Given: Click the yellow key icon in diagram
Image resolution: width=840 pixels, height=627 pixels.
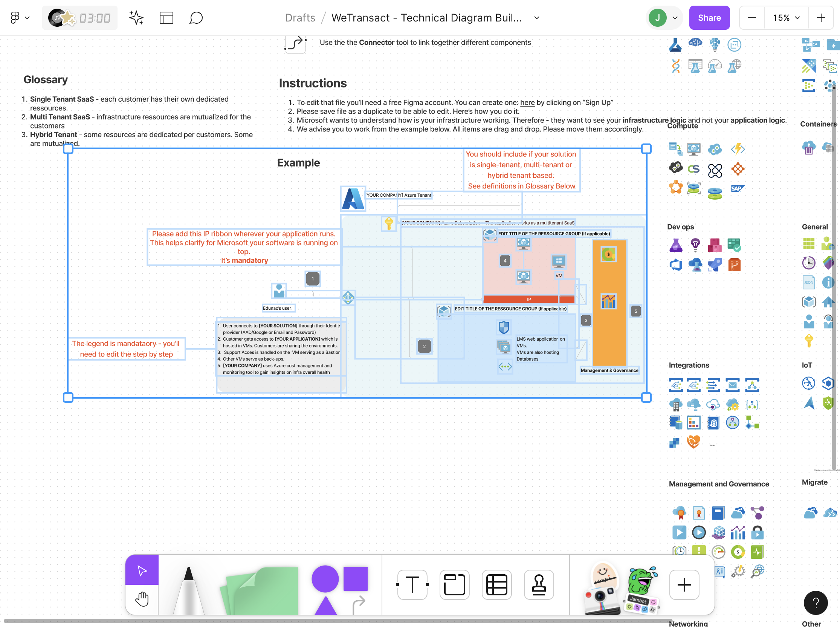Looking at the screenshot, I should tap(388, 223).
